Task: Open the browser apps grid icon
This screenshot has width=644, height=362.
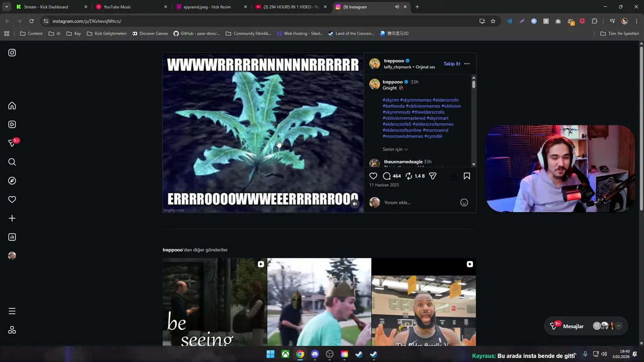Action: pos(7,34)
